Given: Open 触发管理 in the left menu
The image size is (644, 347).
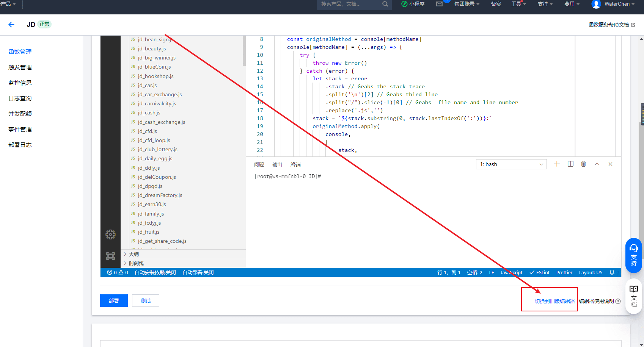Looking at the screenshot, I should (20, 67).
